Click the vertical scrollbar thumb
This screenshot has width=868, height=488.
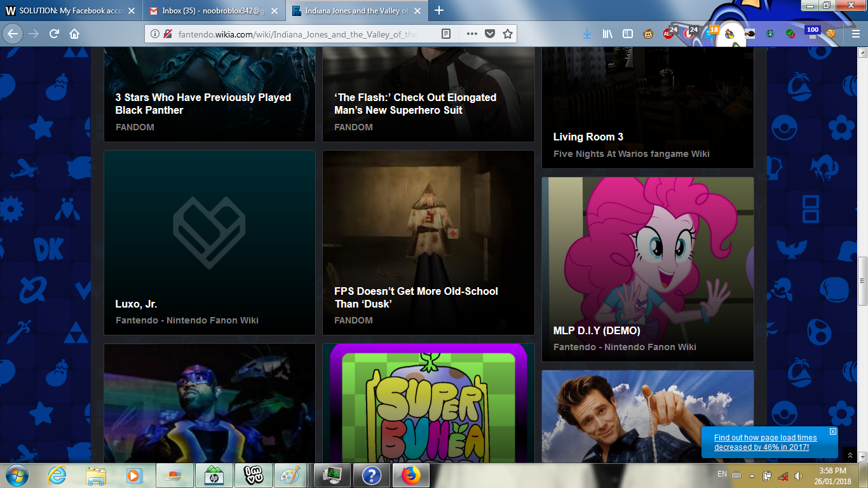point(863,280)
